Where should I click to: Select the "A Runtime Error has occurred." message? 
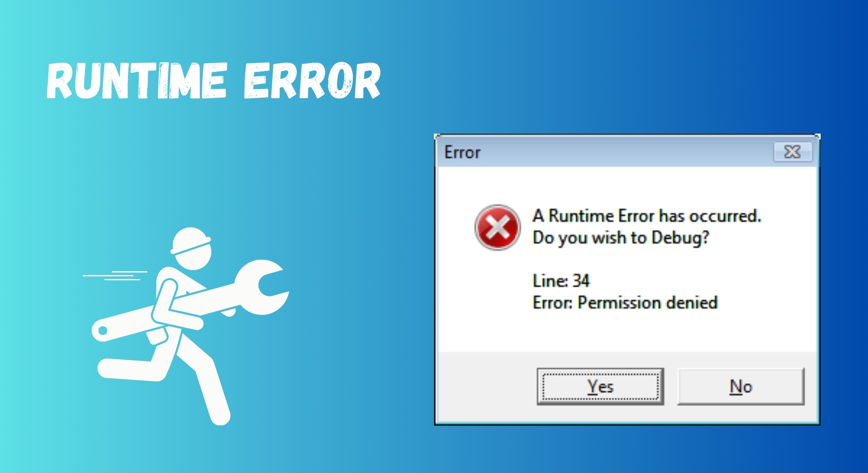[647, 216]
